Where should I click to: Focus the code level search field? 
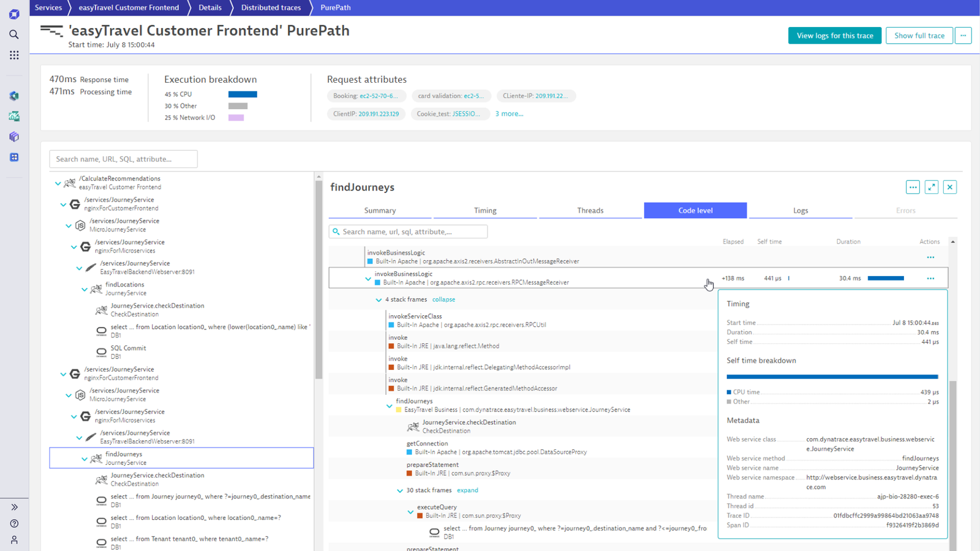[408, 232]
